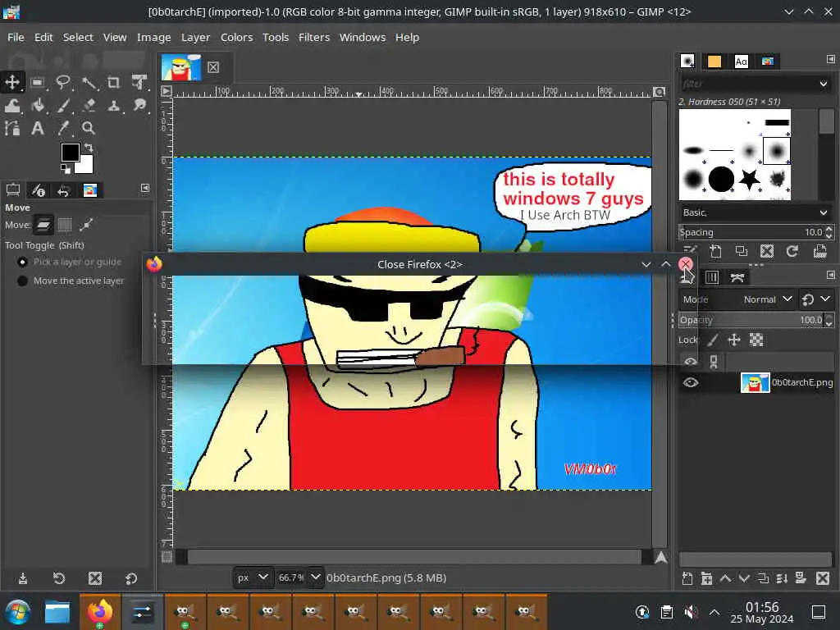Click the black foreground color swatch
The width and height of the screenshot is (840, 630).
click(x=71, y=153)
